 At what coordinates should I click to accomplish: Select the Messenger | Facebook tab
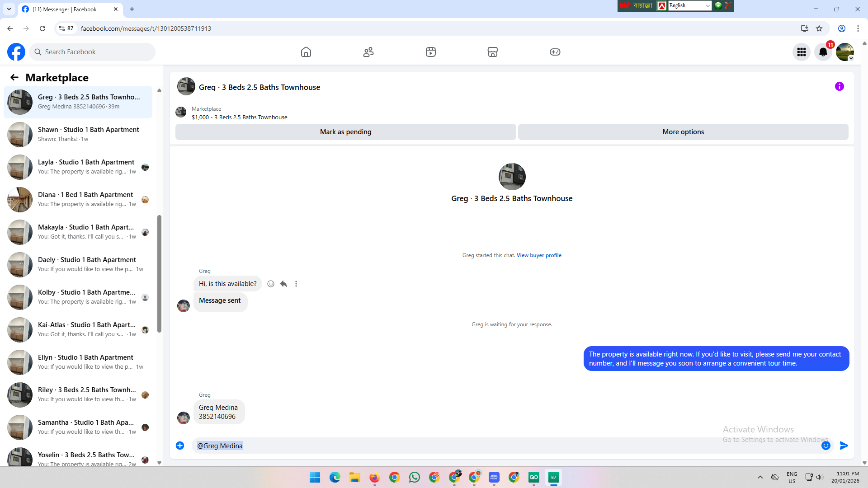click(x=70, y=9)
